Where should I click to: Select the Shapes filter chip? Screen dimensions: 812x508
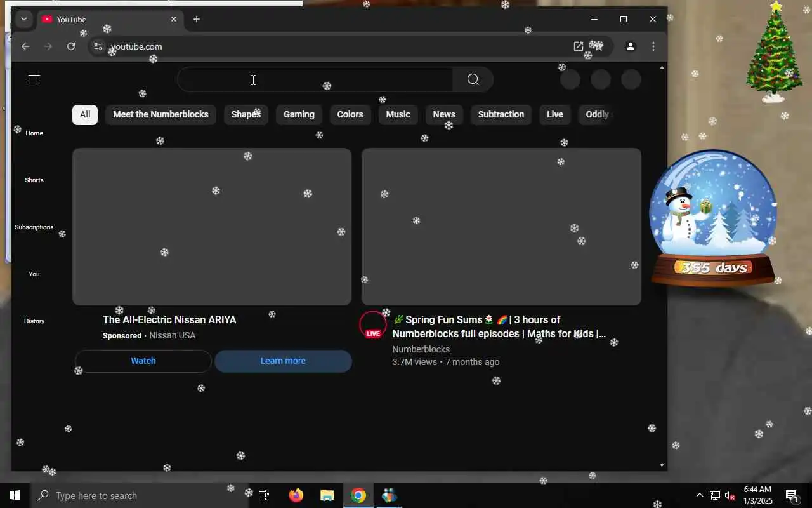pyautogui.click(x=246, y=114)
